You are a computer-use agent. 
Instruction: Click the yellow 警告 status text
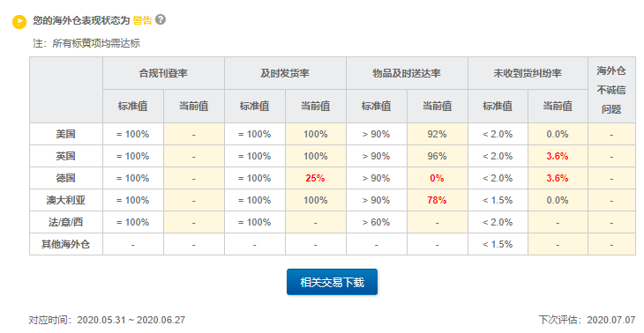143,20
